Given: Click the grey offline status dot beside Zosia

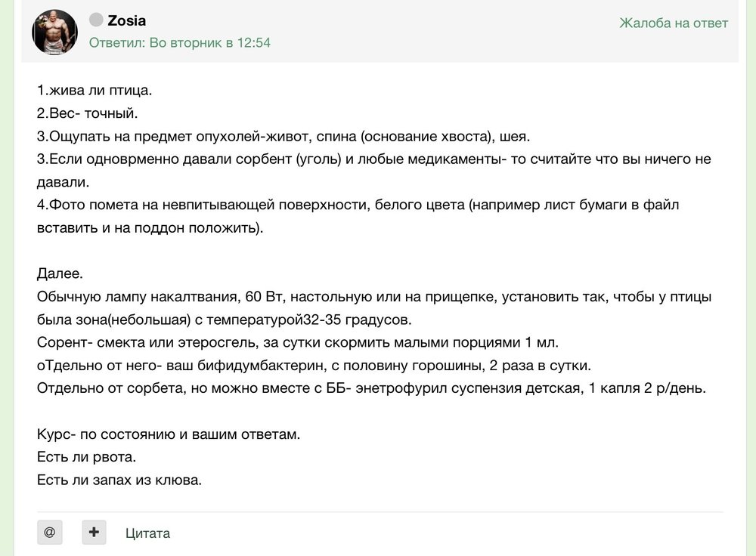Looking at the screenshot, I should [96, 20].
